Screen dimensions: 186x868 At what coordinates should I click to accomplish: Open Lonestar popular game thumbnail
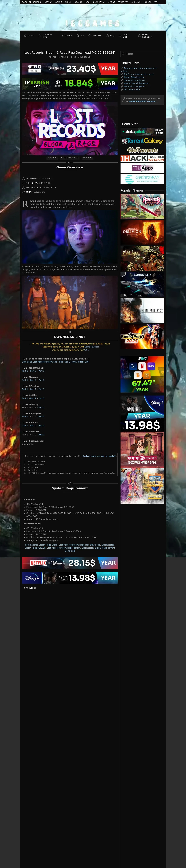[142, 284]
